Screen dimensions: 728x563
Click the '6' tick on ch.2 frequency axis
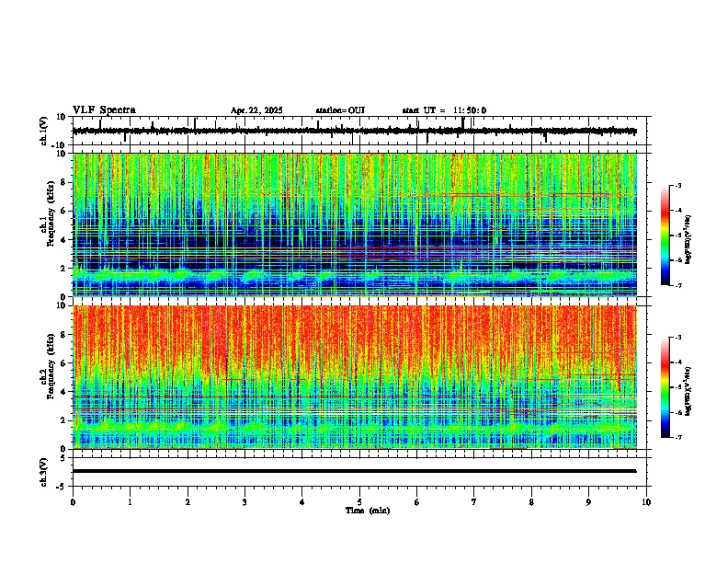[64, 363]
